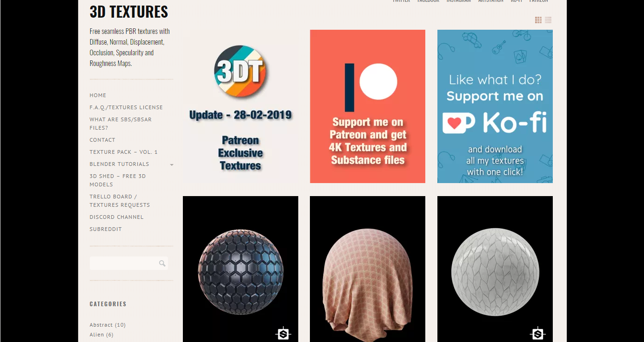Open the dark hexagon sphere texture
Screen dimensions: 644x342
[x=241, y=269]
